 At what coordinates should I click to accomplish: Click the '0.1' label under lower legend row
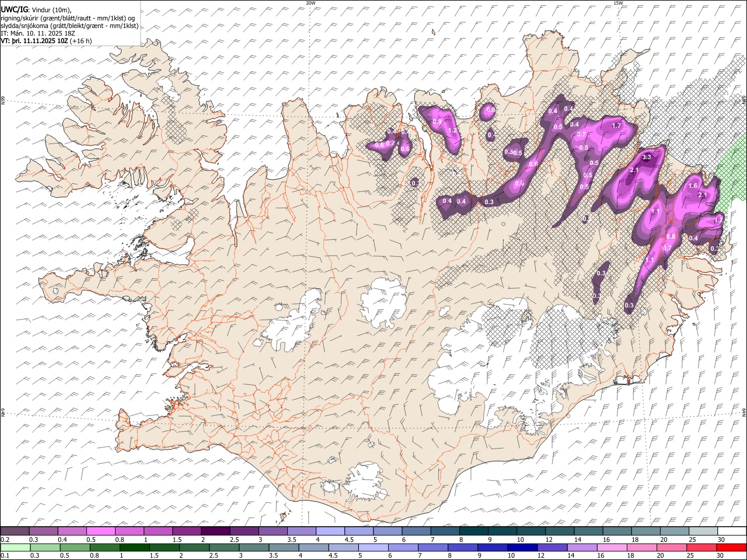pos(5,555)
